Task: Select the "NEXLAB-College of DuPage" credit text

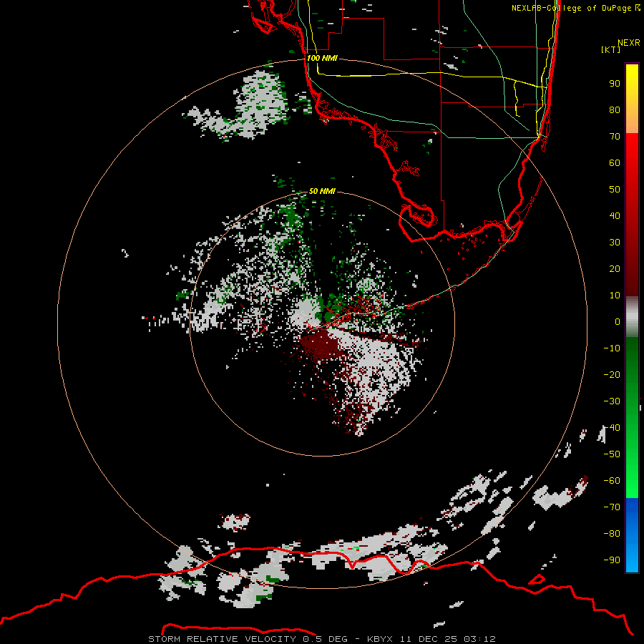Action: 571,8
